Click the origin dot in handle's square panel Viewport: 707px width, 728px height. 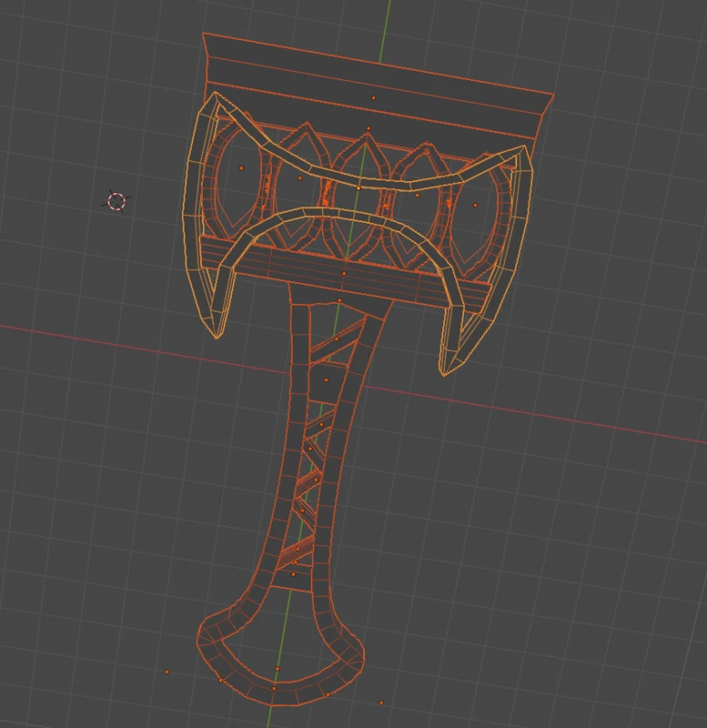(326, 379)
